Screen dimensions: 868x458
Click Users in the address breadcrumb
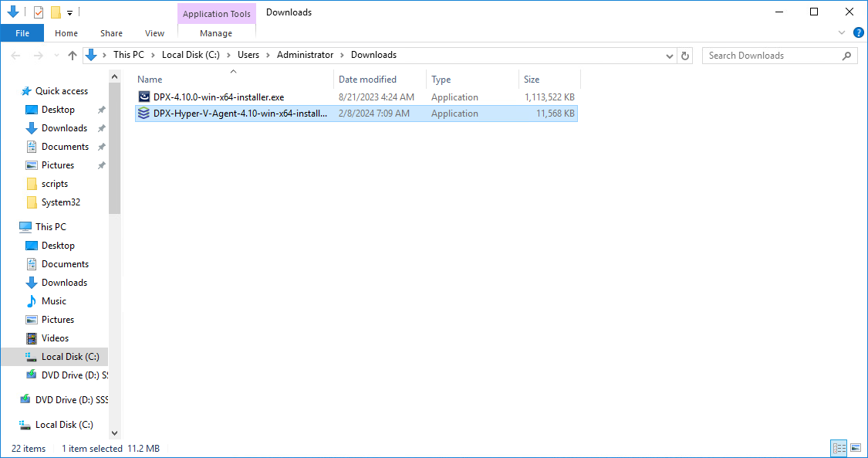tap(248, 55)
